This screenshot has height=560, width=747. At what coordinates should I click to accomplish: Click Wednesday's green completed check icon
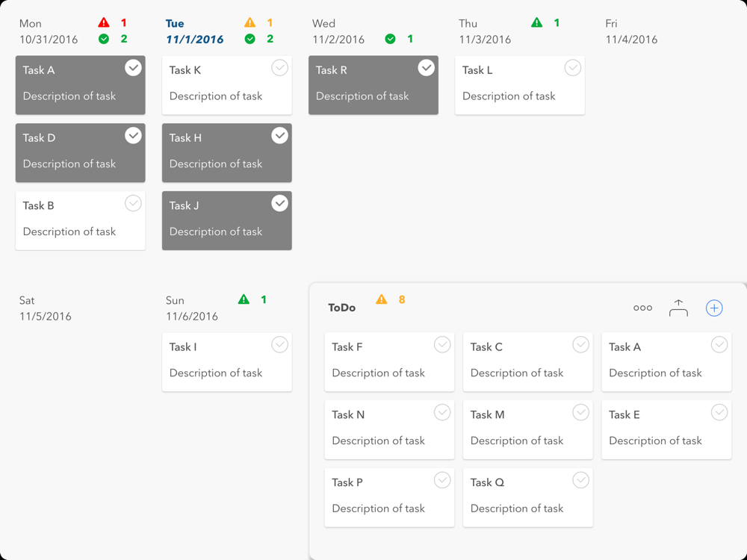coord(390,39)
